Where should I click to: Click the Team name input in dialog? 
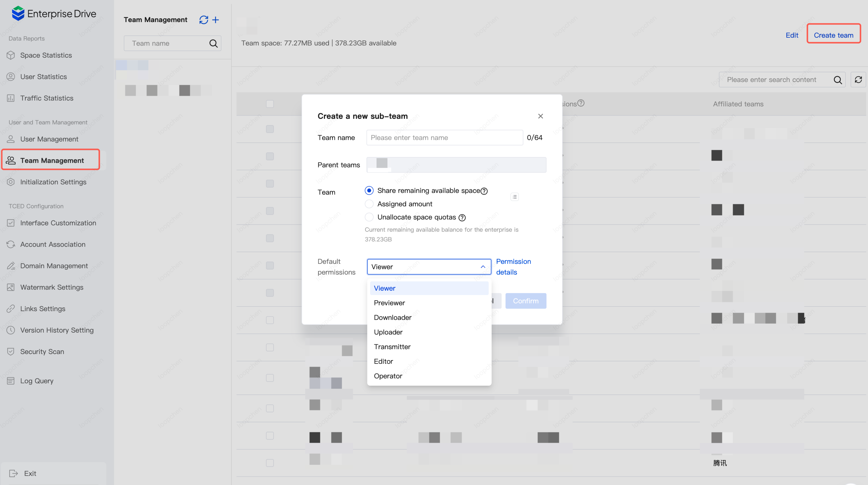pyautogui.click(x=444, y=138)
